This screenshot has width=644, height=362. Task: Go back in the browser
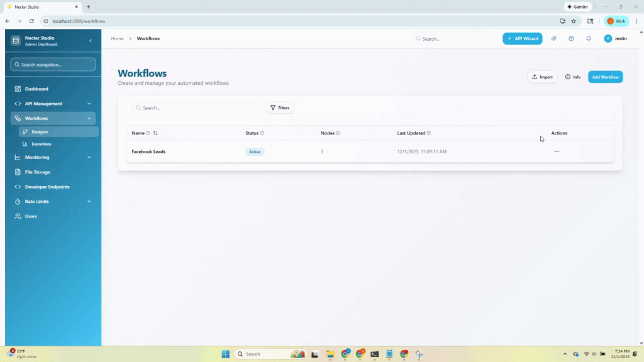tap(8, 21)
